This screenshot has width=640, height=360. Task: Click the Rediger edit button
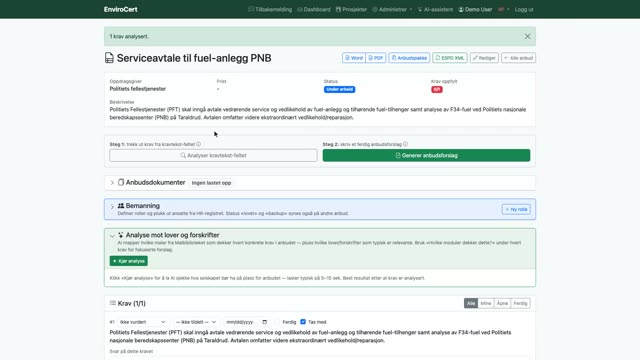484,58
